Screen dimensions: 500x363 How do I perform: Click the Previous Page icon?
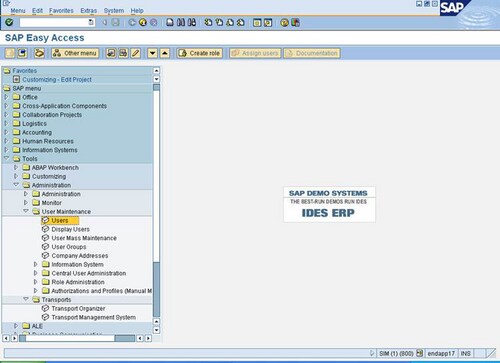pos(219,22)
